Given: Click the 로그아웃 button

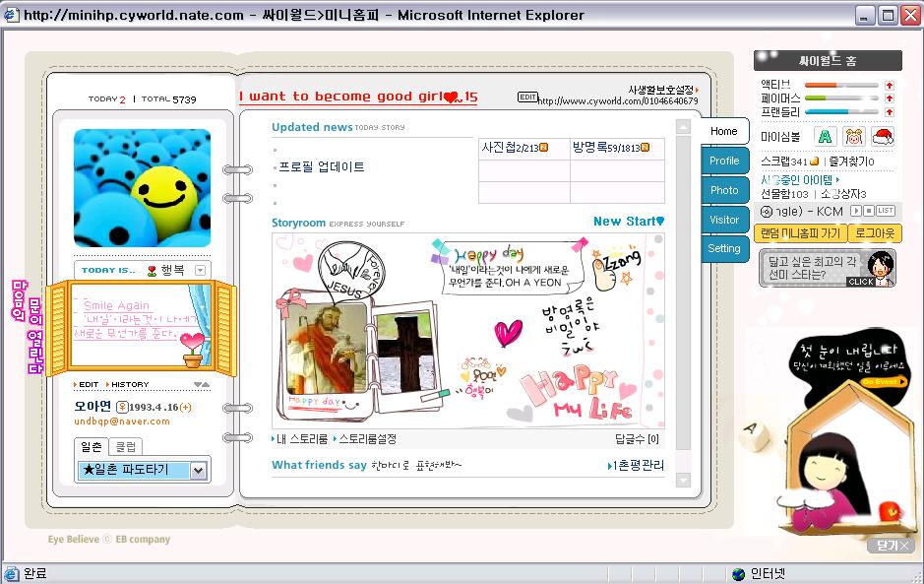Looking at the screenshot, I should pyautogui.click(x=875, y=233).
